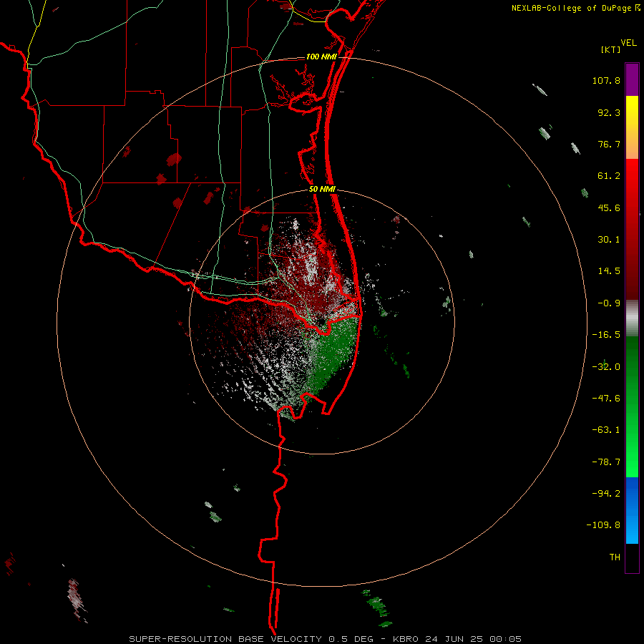Image resolution: width=644 pixels, height=644 pixels.
Task: Click the -63.1 velocity legend value
Action: click(x=606, y=430)
